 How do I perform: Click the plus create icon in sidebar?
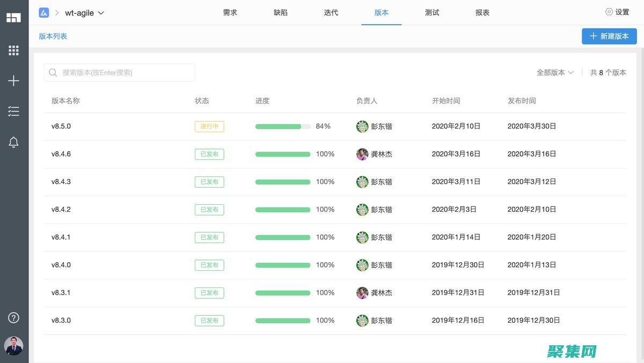(x=14, y=81)
